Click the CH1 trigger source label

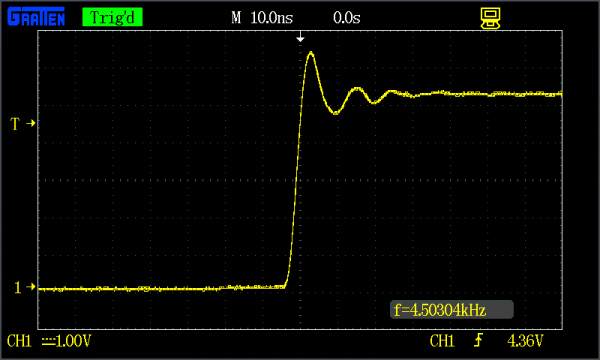pyautogui.click(x=442, y=340)
